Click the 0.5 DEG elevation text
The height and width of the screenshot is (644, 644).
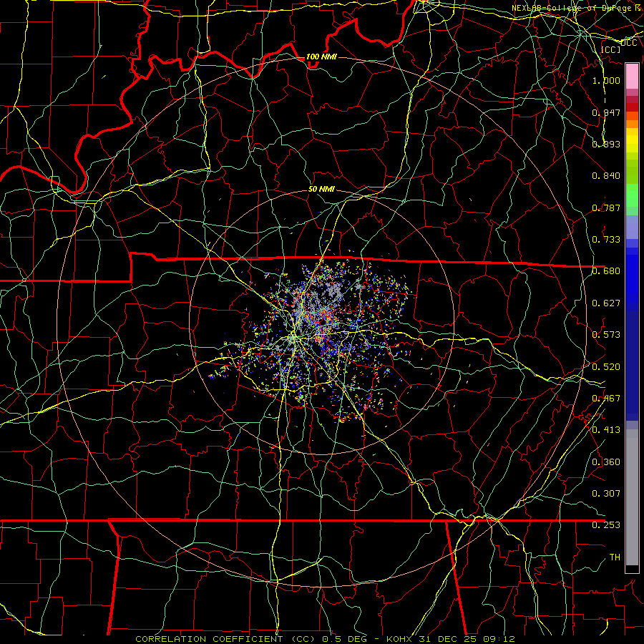(345, 639)
